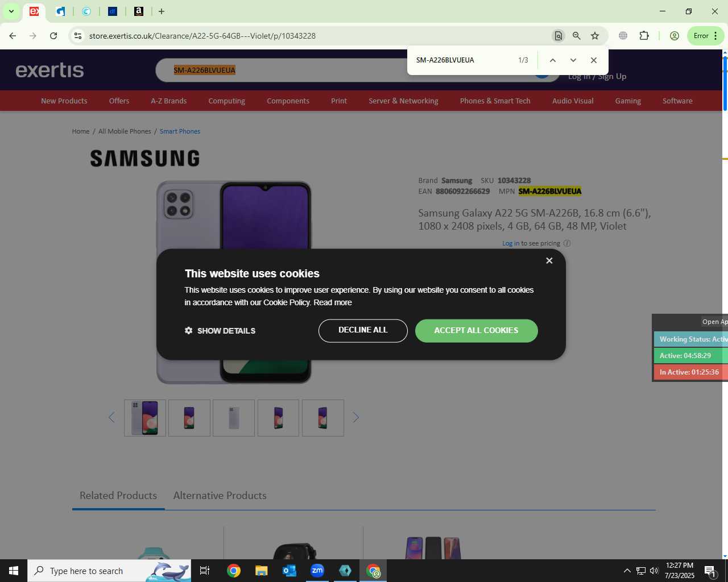Select the first product thumbnail

coord(145,418)
